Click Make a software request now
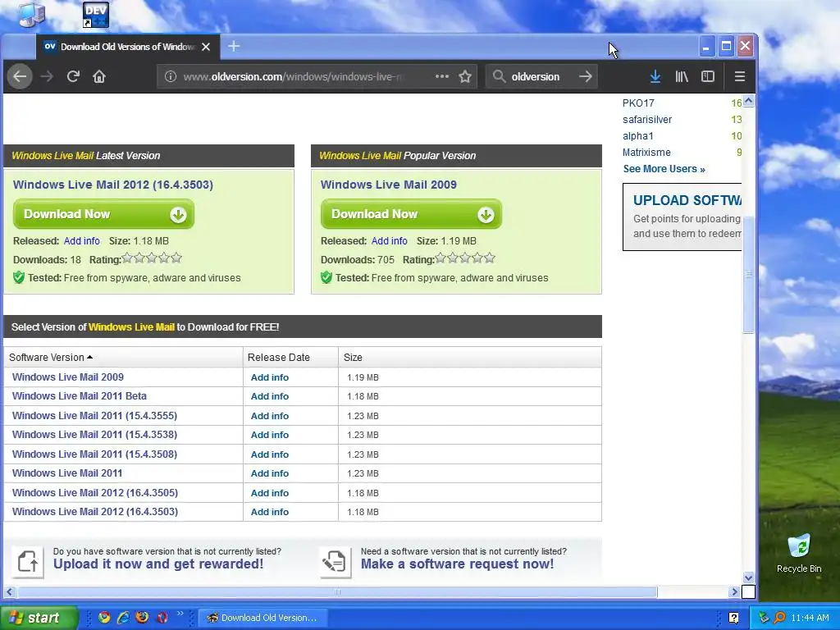Screen dimensions: 840x630 (x=457, y=564)
